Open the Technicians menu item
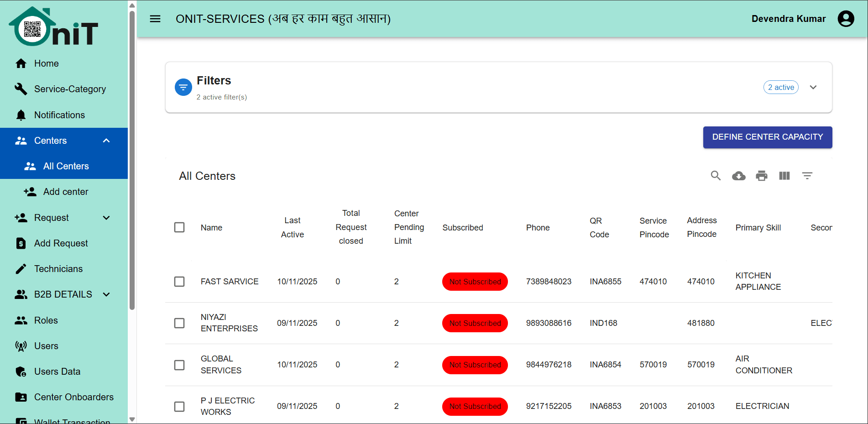Viewport: 868px width, 424px height. pos(64,269)
